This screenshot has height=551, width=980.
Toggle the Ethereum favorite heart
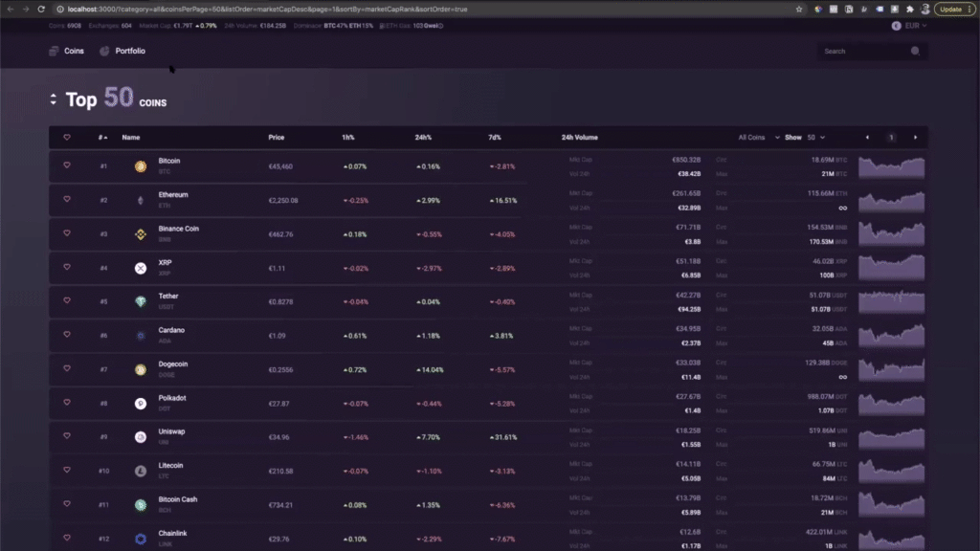67,199
